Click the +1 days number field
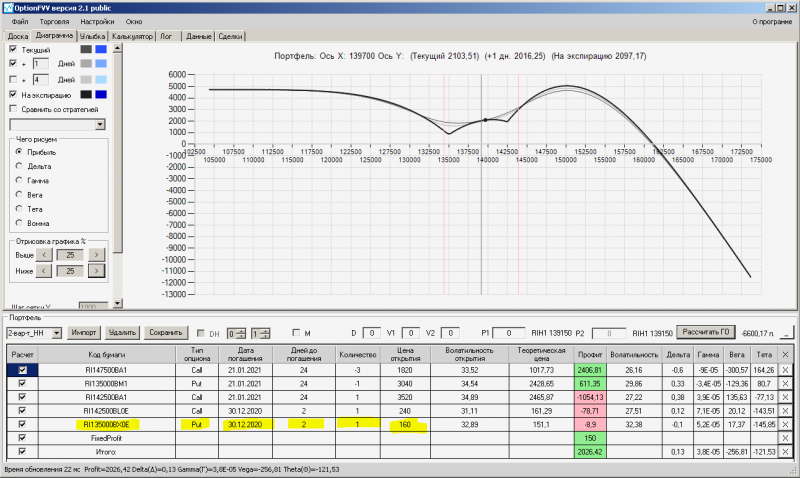The image size is (800, 478). 41,64
